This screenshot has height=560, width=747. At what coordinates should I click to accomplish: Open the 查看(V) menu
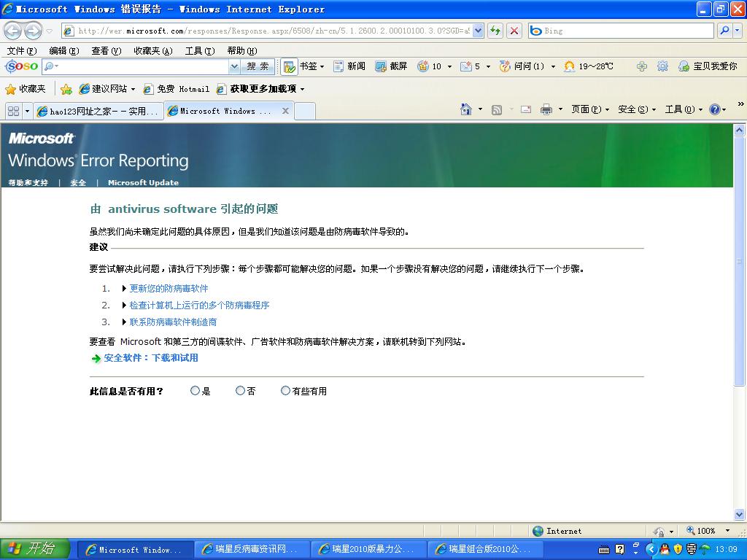coord(107,51)
